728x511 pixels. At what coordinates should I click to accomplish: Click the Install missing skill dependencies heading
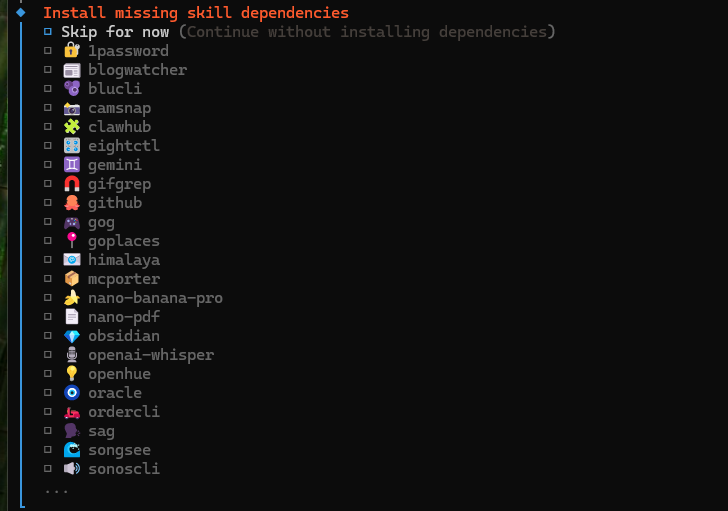click(196, 13)
